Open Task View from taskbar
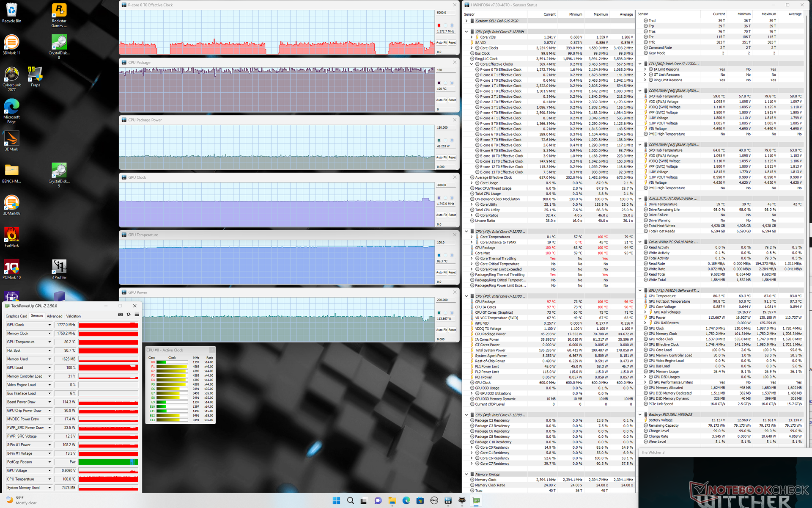 364,500
